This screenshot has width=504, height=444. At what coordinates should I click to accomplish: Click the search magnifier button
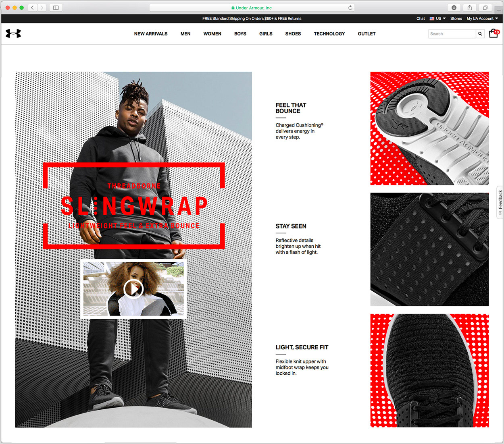coord(480,34)
